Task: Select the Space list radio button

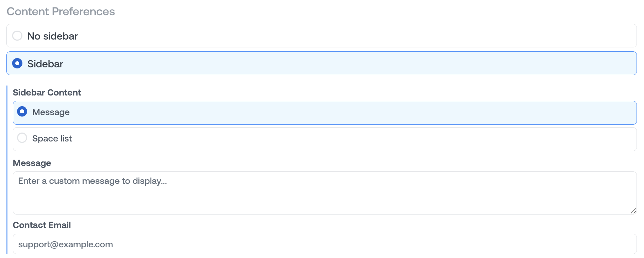Action: coord(22,138)
